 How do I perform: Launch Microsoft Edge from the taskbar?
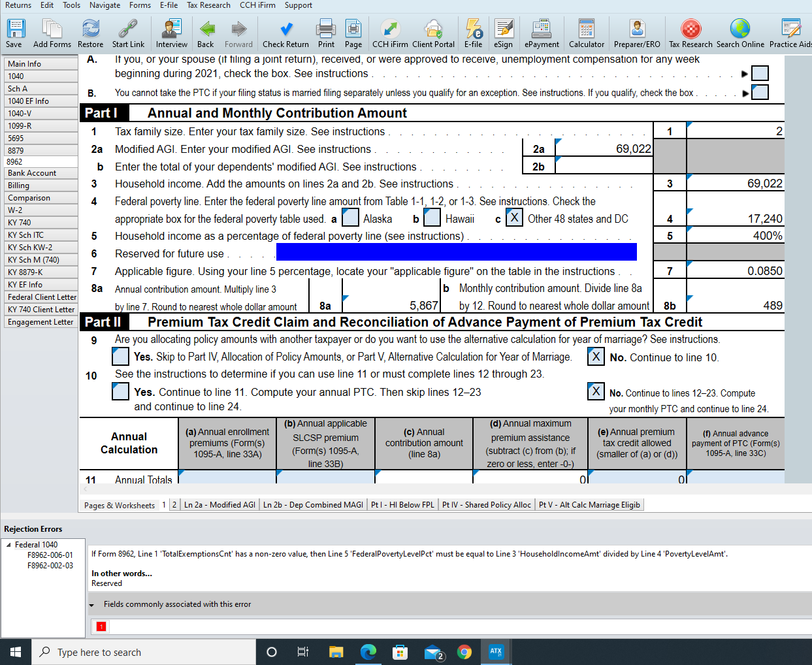coord(368,652)
